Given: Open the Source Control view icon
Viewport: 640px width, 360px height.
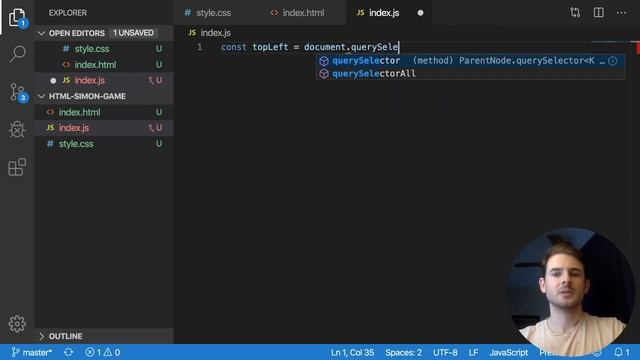Looking at the screenshot, I should coord(17,92).
